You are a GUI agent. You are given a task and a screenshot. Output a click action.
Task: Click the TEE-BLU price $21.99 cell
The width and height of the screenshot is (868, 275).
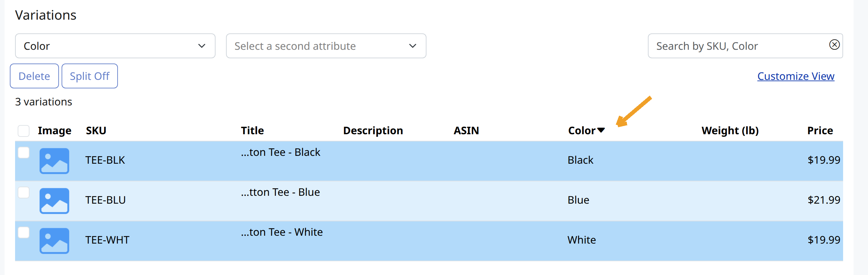click(823, 200)
